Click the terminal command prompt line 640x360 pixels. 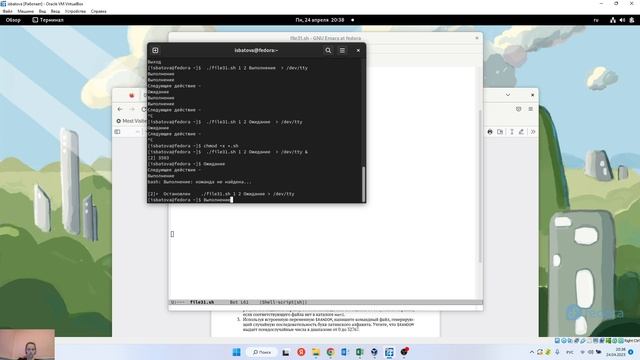point(190,200)
